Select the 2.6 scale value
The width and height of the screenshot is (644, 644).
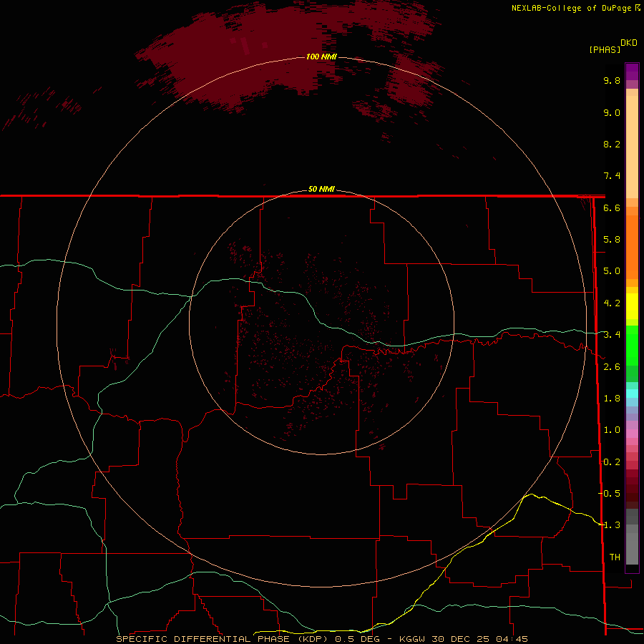coord(612,367)
